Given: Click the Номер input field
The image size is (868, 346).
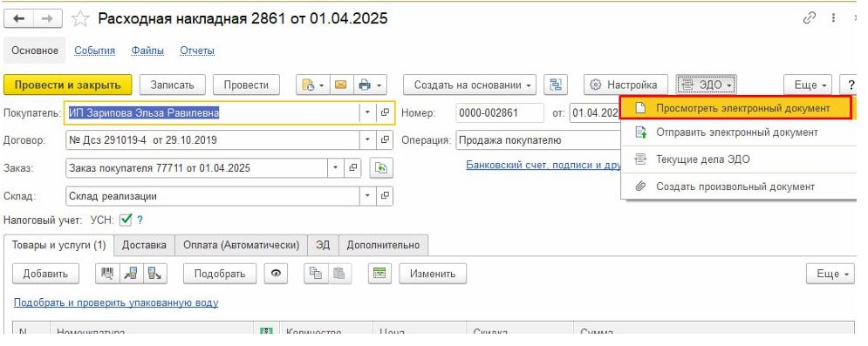Looking at the screenshot, I should [499, 112].
